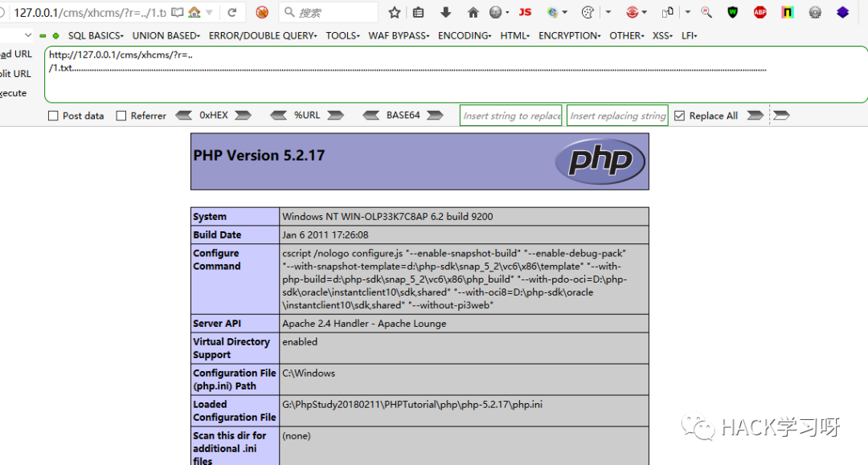Open the SQL BASICS menu
Viewport: 868px width, 465px height.
pos(95,35)
